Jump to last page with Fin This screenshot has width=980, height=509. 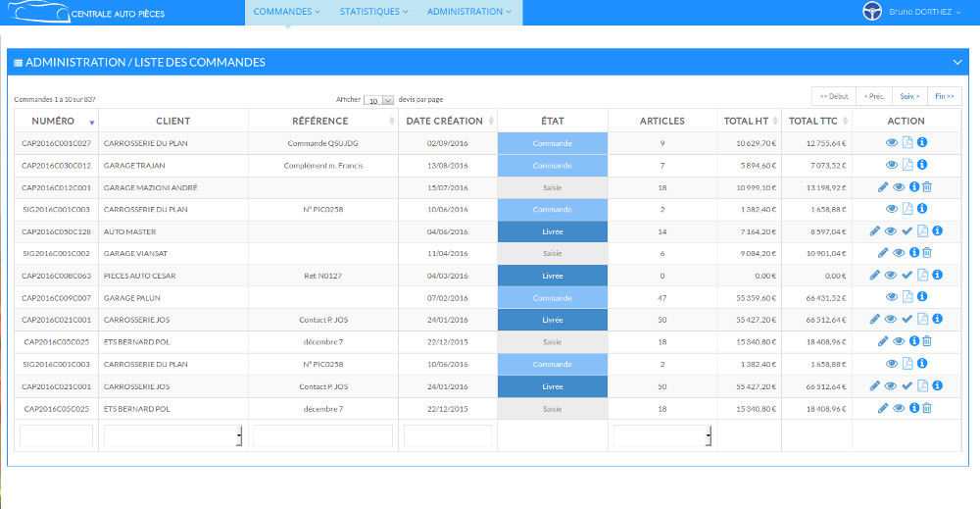point(945,96)
